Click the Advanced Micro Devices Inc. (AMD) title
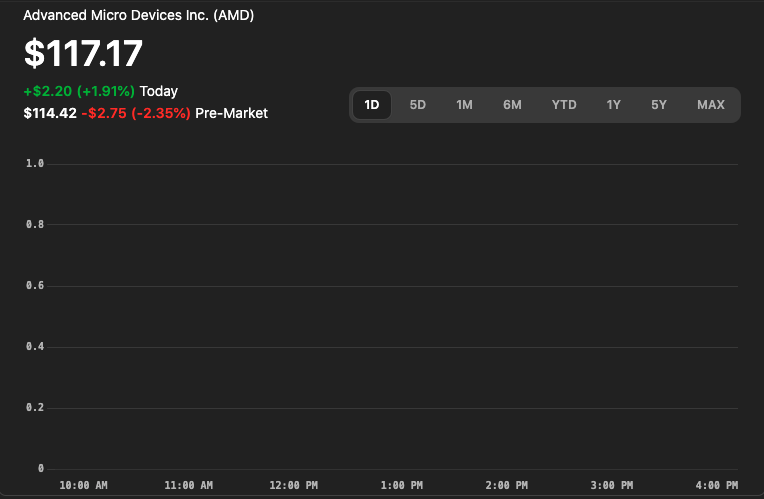764x499 pixels. tap(138, 15)
